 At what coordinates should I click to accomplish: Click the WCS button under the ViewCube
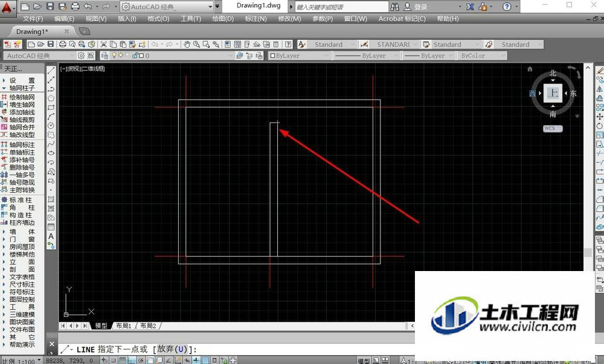[553, 129]
